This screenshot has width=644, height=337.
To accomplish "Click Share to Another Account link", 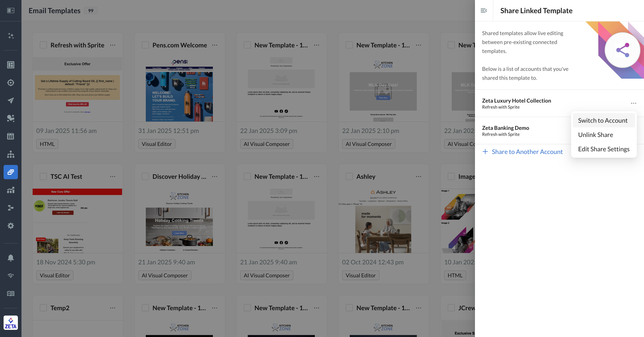I will (x=527, y=152).
